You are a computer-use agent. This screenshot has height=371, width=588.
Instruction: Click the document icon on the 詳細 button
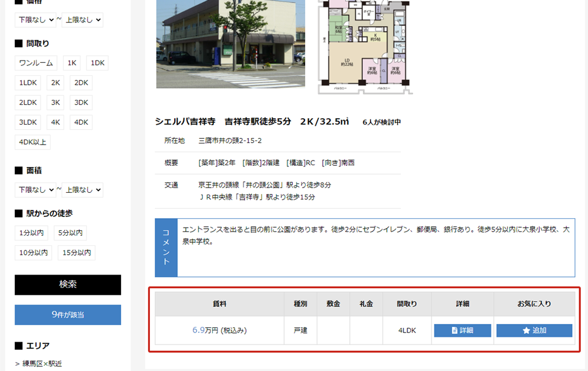(x=455, y=330)
